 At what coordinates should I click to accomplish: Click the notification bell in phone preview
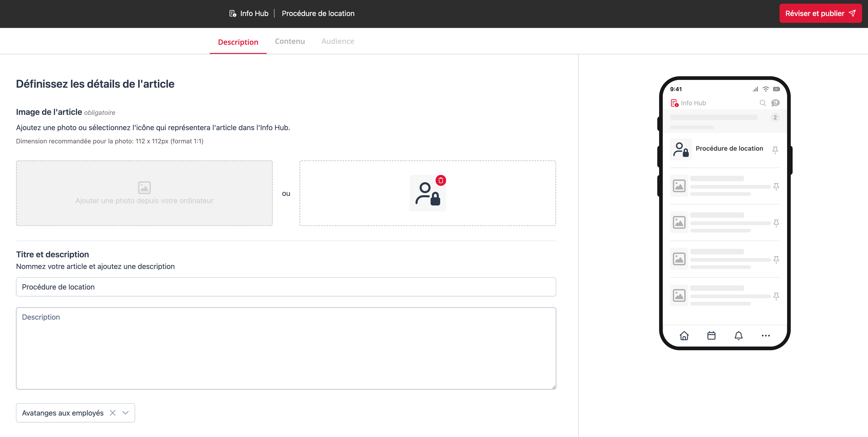739,336
